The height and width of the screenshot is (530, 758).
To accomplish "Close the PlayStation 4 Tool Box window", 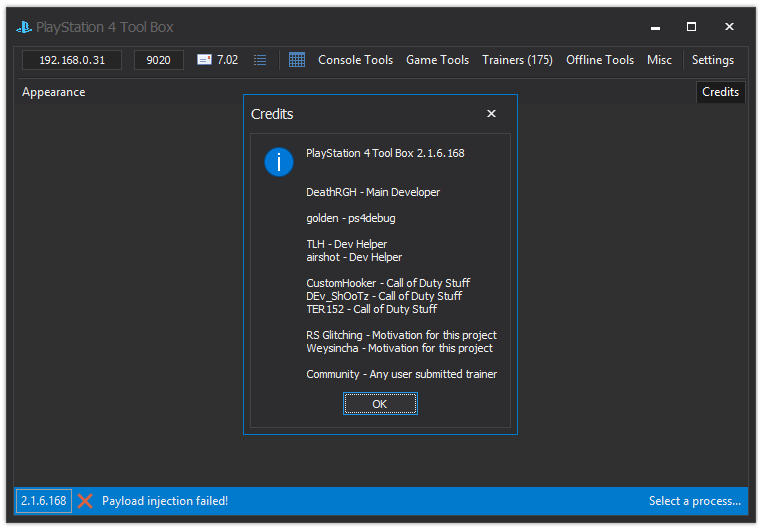I will [729, 27].
